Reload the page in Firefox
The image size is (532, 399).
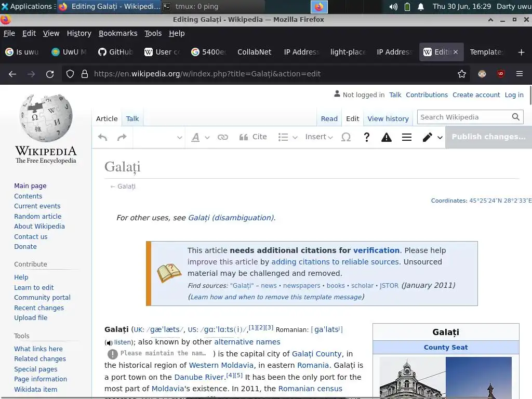pyautogui.click(x=50, y=74)
